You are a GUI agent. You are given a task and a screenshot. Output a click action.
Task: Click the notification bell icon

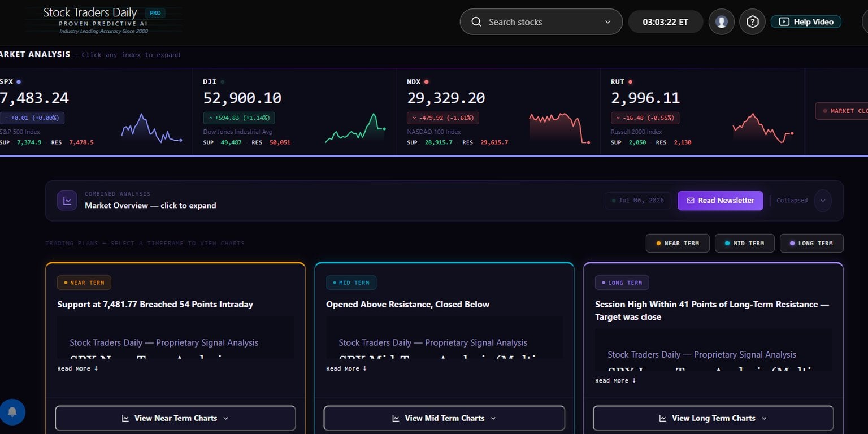12,412
